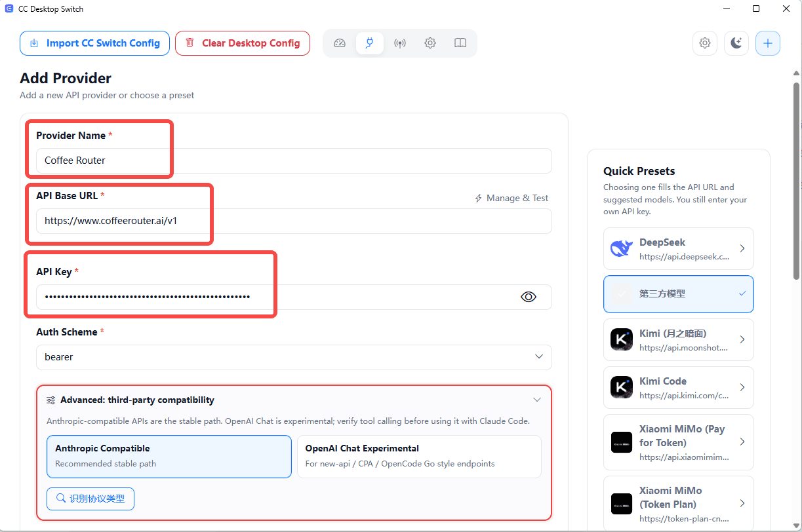The image size is (802, 532).
Task: Click the API Base URL field
Action: coord(294,221)
